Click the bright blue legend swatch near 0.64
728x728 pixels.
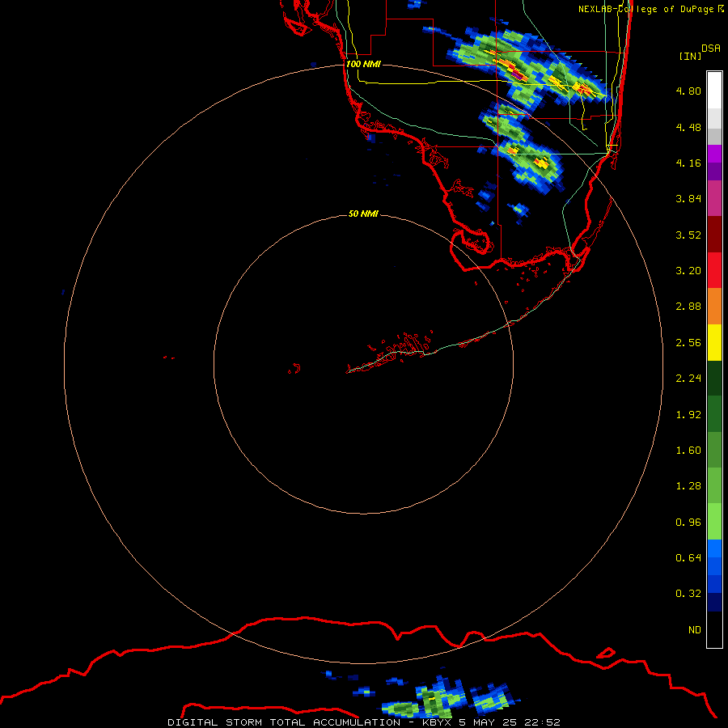click(x=714, y=548)
